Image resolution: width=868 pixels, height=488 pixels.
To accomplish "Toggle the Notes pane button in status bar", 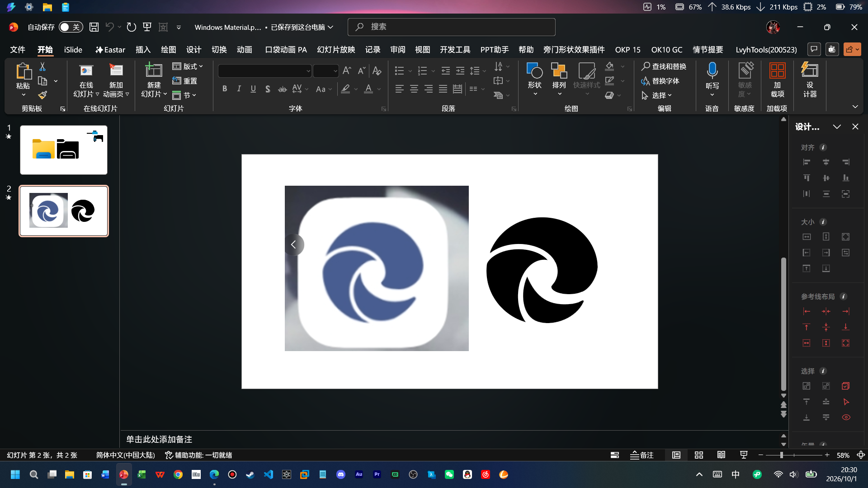I will coord(642,455).
